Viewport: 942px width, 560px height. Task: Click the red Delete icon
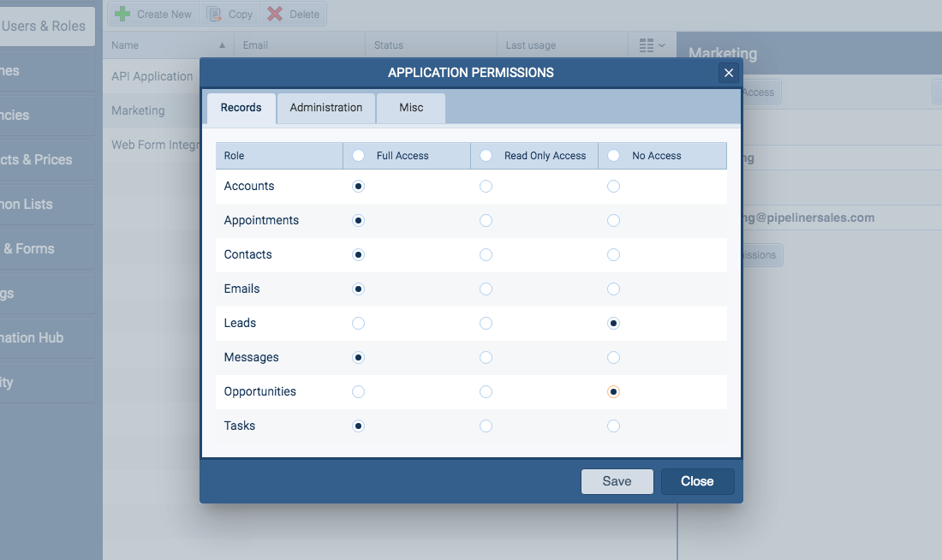[276, 14]
